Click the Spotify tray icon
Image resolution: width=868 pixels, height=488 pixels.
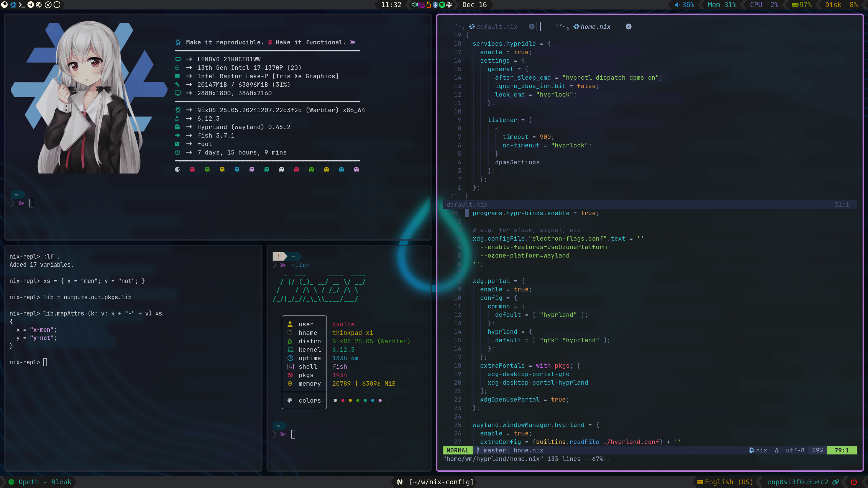pos(442,5)
